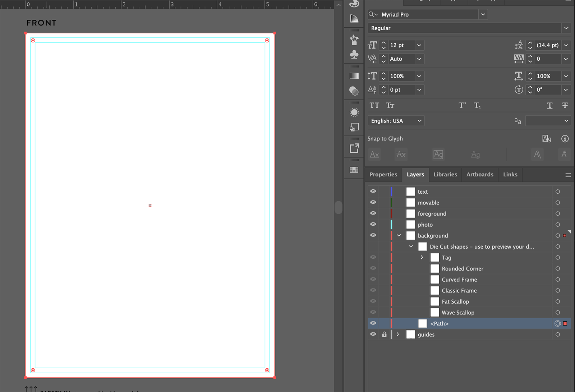This screenshot has width=575, height=392.
Task: Switch to the Links tab
Action: pos(510,175)
